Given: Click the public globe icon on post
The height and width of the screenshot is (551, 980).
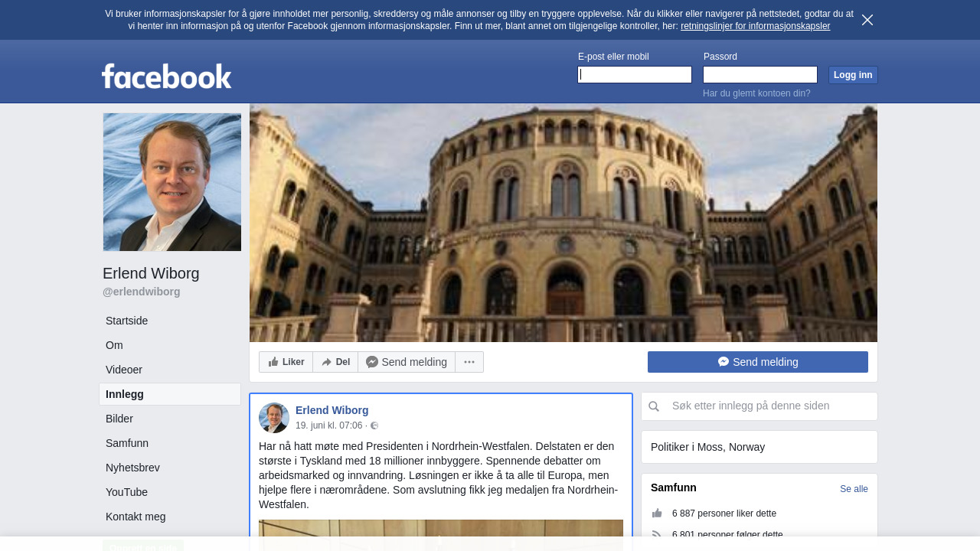Looking at the screenshot, I should [374, 425].
